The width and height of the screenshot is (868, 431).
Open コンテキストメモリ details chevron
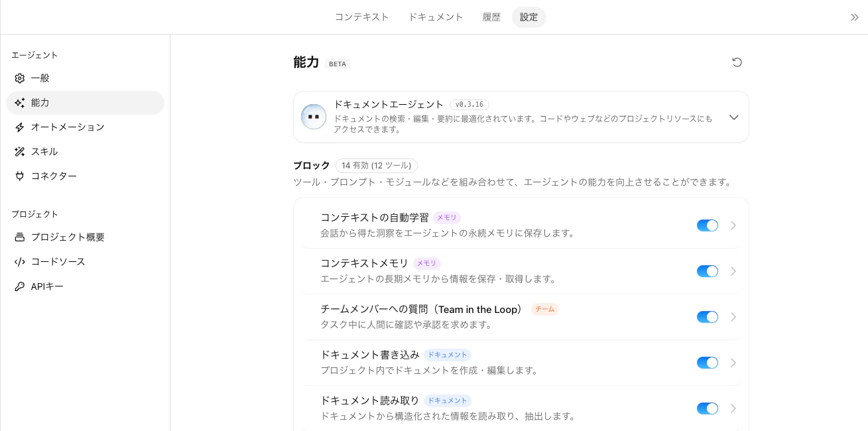733,271
